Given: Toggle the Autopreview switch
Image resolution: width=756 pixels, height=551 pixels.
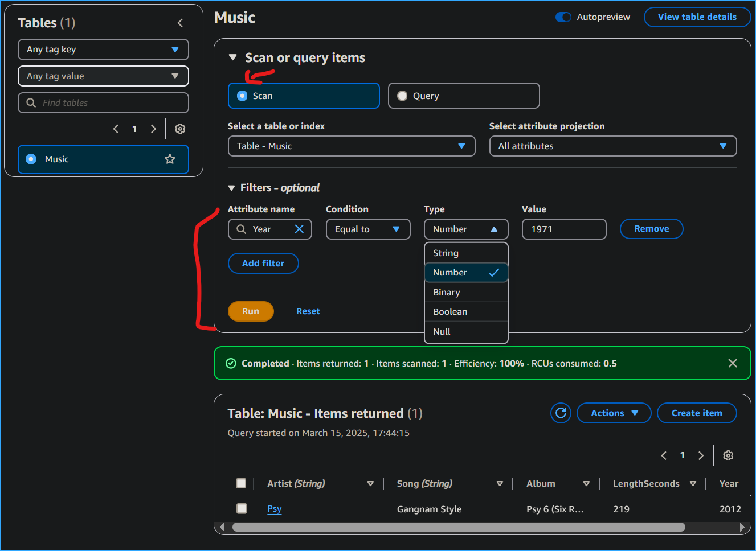Looking at the screenshot, I should point(563,17).
